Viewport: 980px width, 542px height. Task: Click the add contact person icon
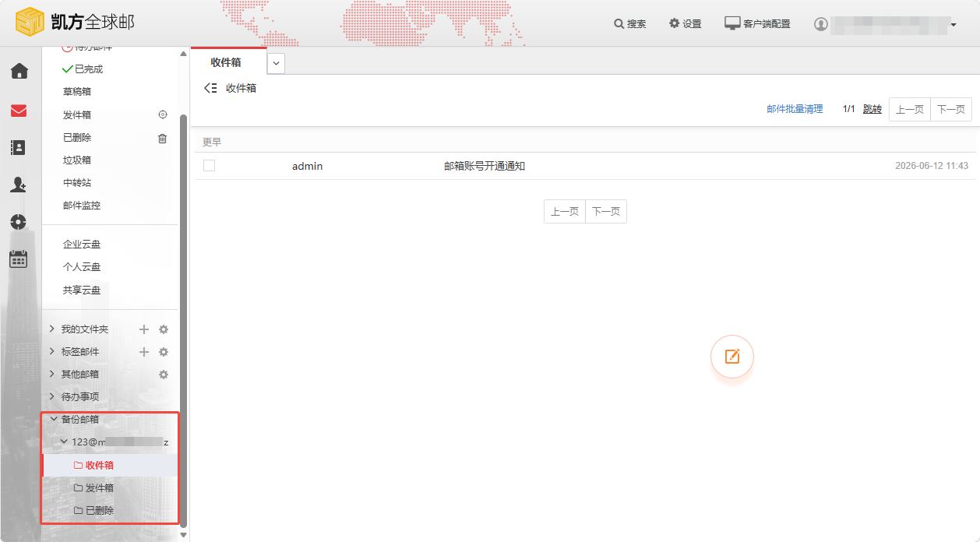[19, 185]
